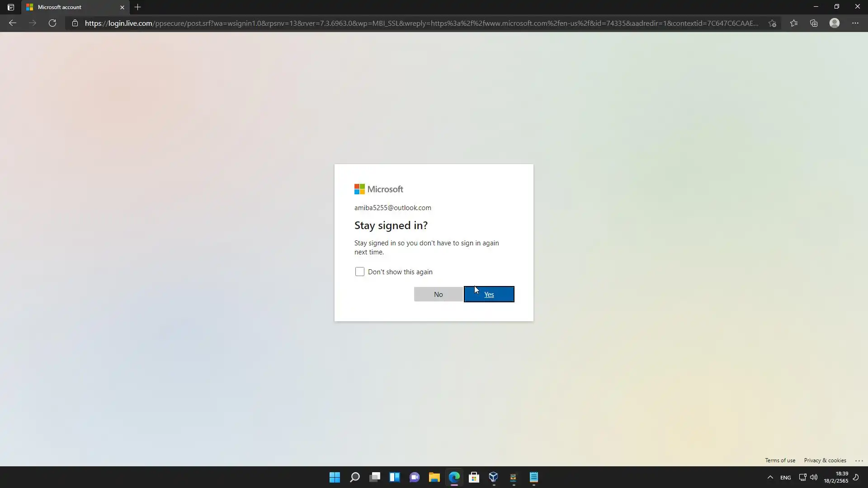
Task: Open File Explorer from the taskbar
Action: (x=434, y=477)
